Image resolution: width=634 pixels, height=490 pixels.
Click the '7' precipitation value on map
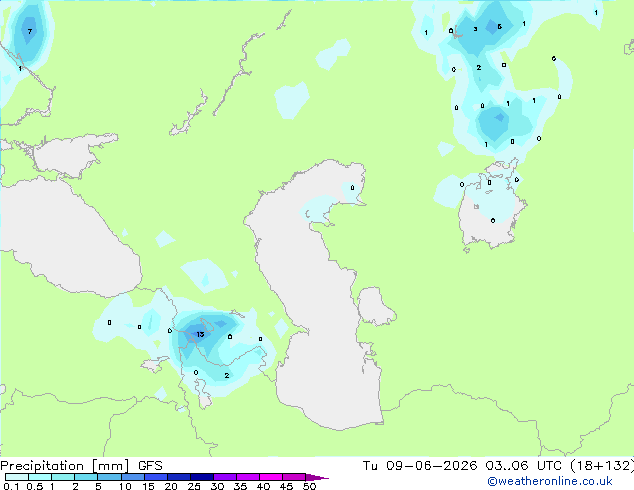click(30, 31)
